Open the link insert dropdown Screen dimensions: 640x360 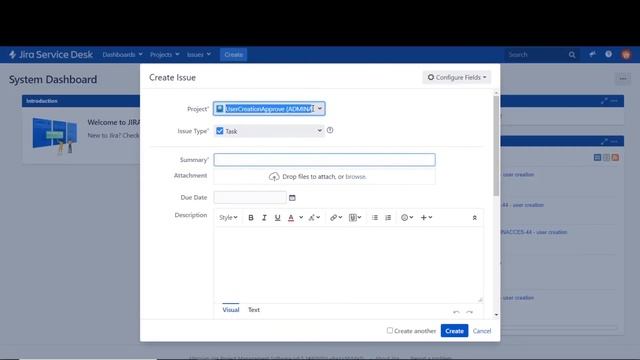coord(336,218)
